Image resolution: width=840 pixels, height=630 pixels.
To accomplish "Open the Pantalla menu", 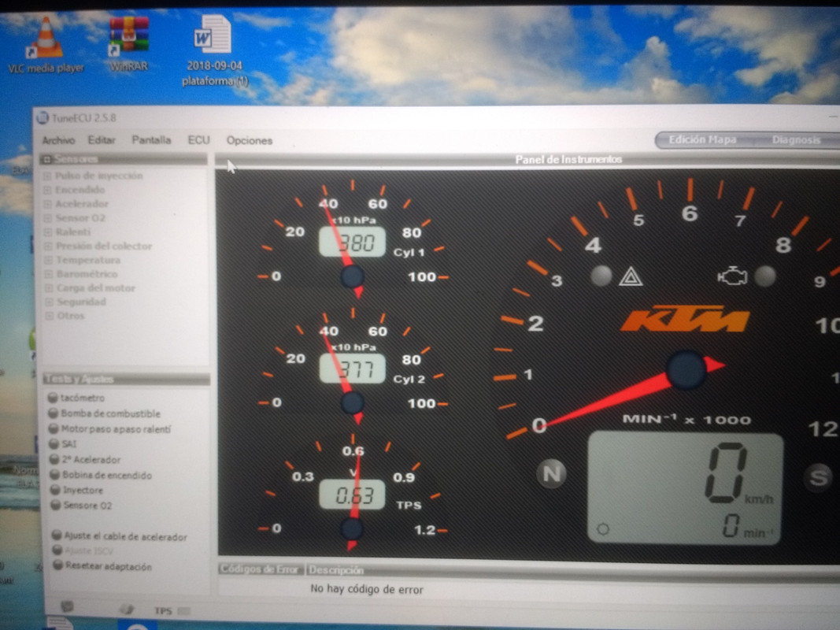I will [152, 140].
